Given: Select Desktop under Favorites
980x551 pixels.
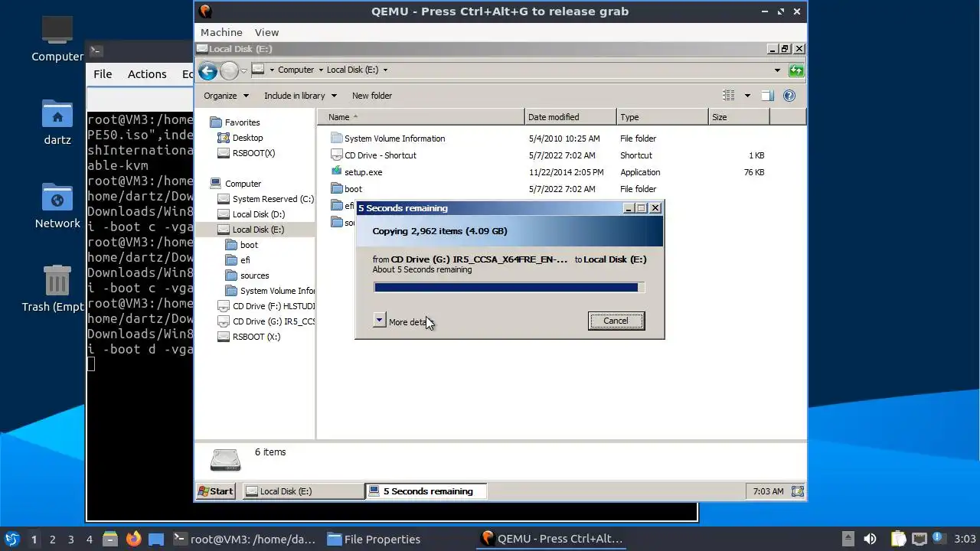Looking at the screenshot, I should click(240, 138).
